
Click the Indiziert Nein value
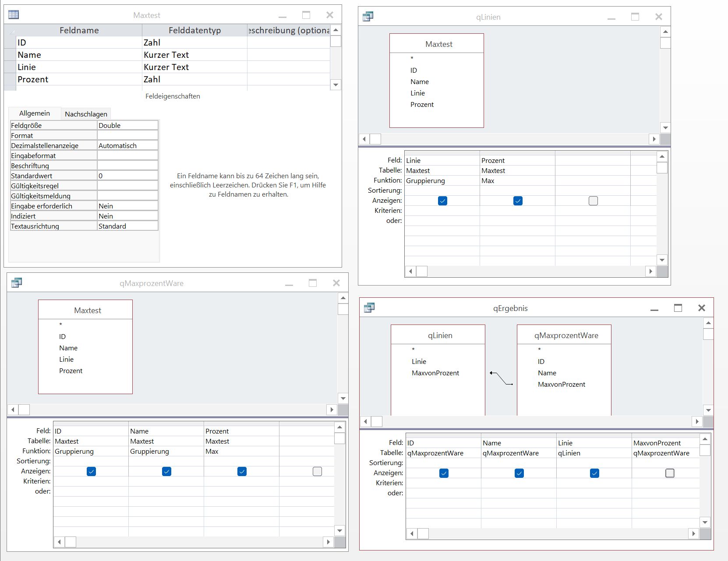127,216
